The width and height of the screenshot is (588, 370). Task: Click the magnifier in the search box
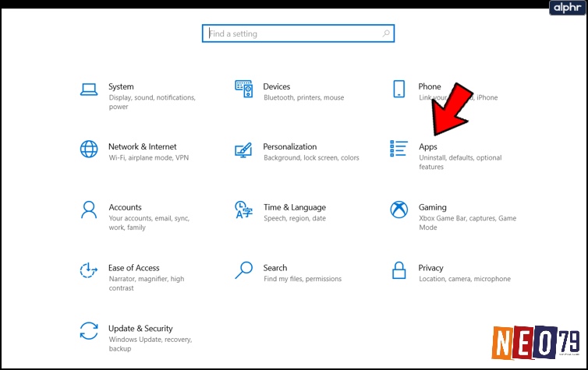coord(386,33)
